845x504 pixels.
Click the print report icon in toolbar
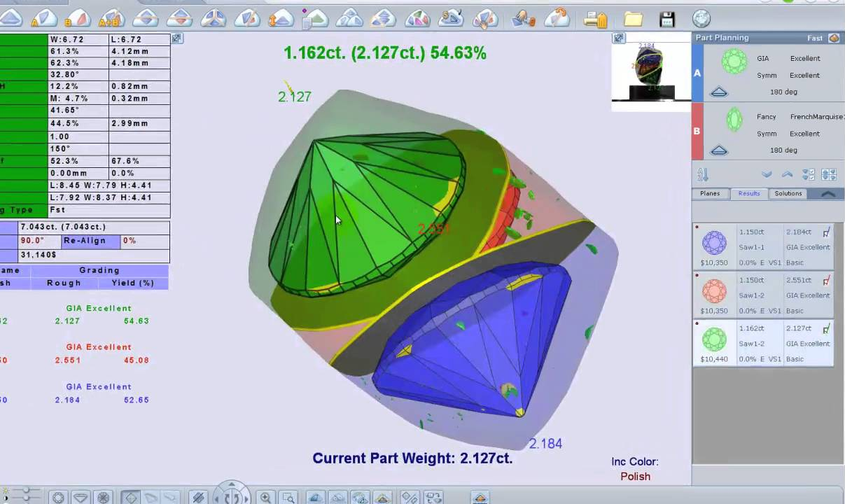pos(596,19)
